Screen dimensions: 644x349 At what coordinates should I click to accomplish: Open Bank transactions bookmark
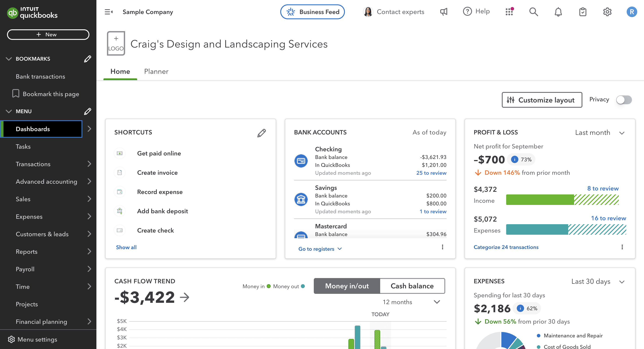coord(40,76)
